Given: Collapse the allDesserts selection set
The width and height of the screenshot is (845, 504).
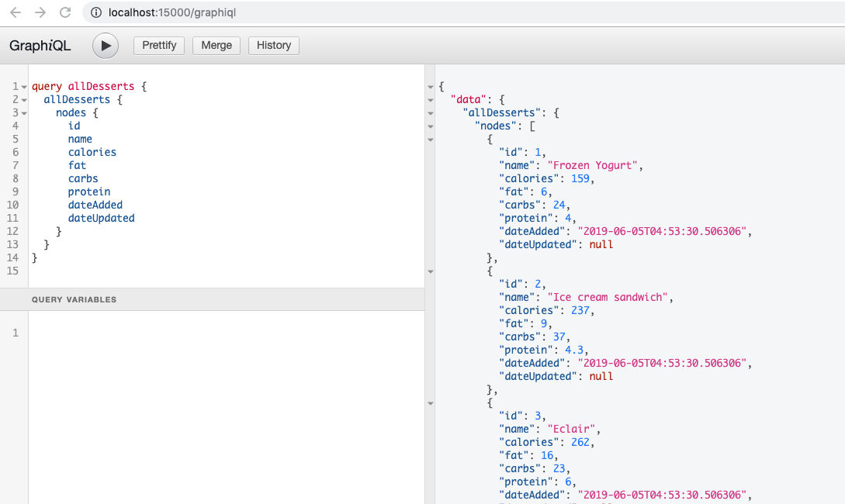Looking at the screenshot, I should pos(24,99).
